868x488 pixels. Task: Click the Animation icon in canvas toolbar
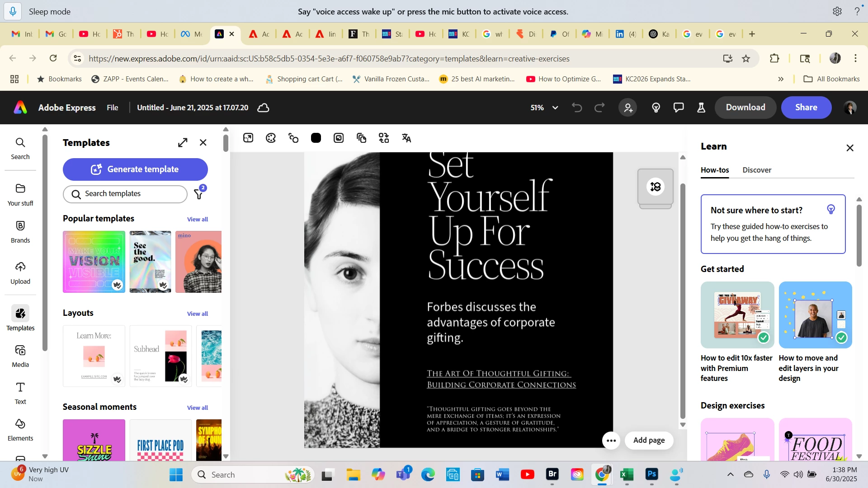pyautogui.click(x=293, y=138)
